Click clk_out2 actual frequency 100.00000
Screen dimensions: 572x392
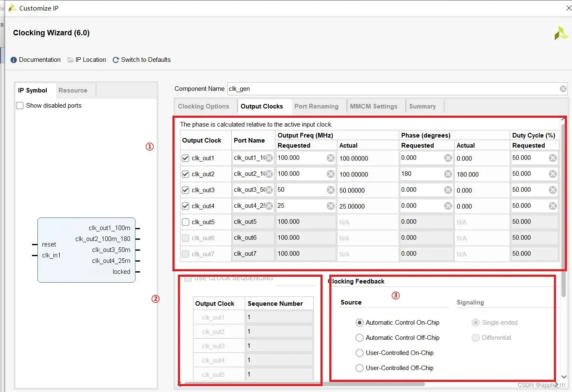354,175
